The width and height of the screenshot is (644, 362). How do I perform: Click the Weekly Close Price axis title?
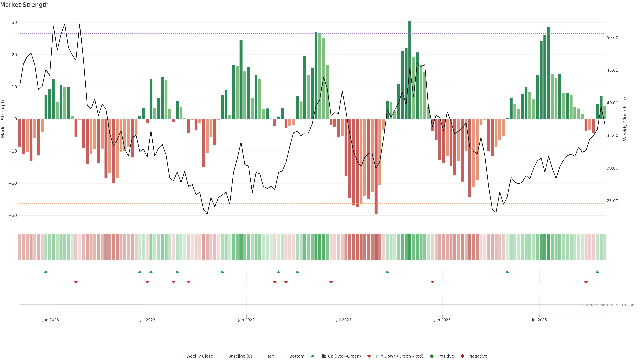click(625, 119)
